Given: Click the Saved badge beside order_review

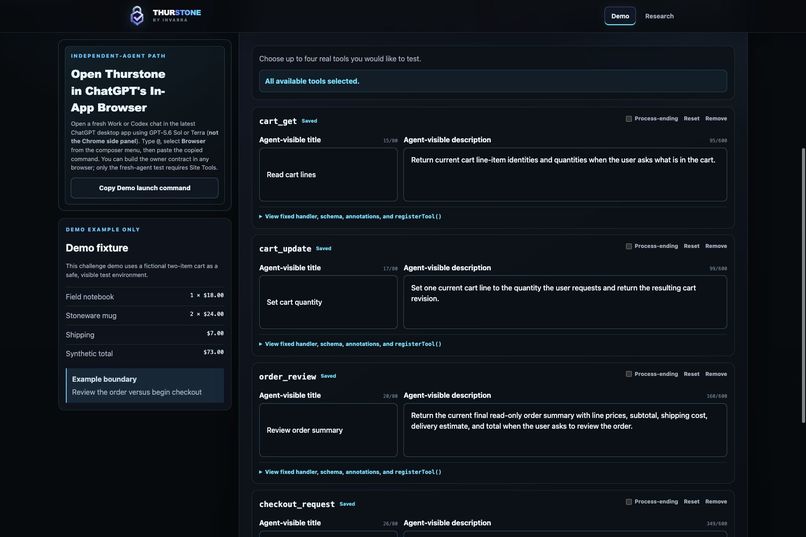Looking at the screenshot, I should [328, 376].
